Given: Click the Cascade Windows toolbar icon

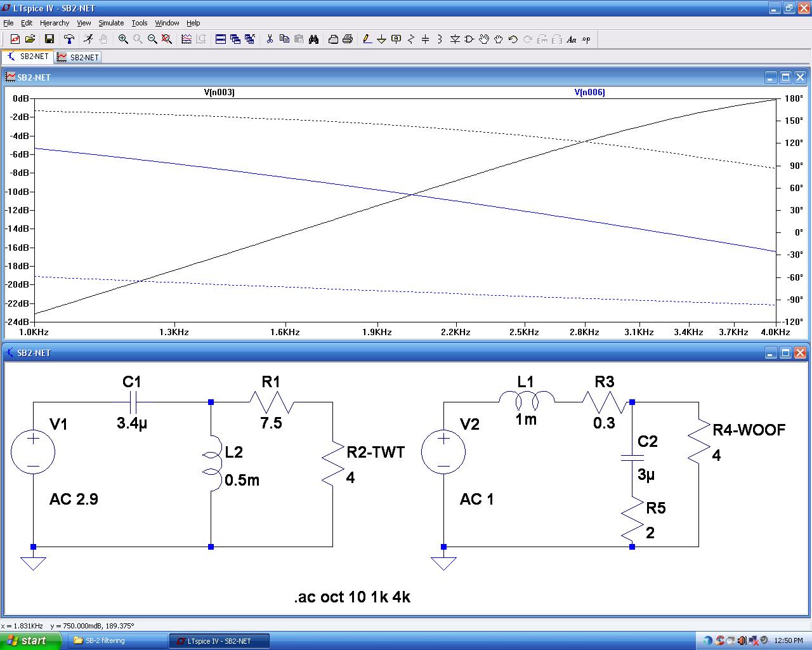Looking at the screenshot, I should click(x=235, y=39).
